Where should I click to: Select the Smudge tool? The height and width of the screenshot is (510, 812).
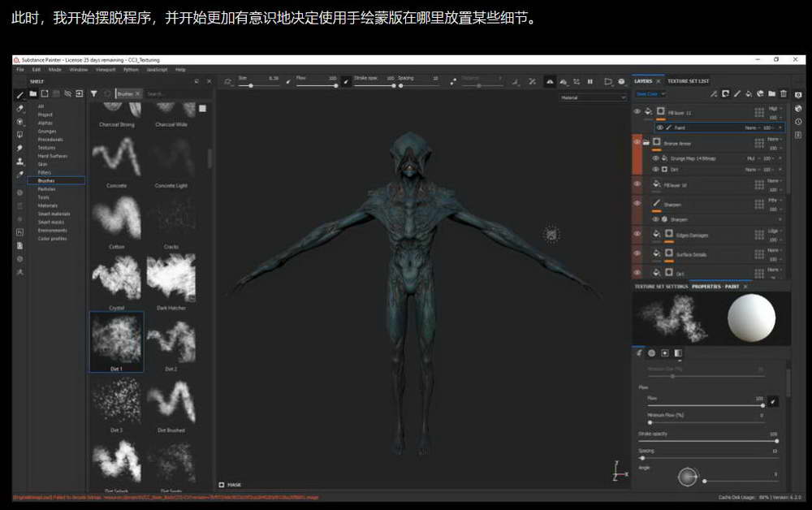click(19, 148)
